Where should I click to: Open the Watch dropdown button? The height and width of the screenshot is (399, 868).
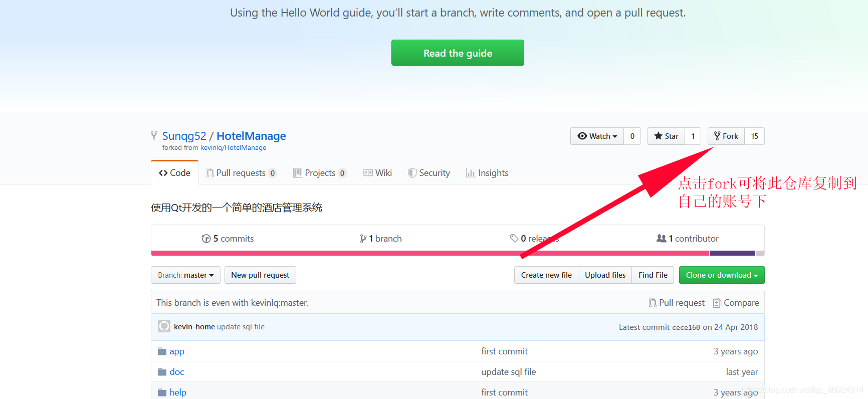tap(597, 136)
